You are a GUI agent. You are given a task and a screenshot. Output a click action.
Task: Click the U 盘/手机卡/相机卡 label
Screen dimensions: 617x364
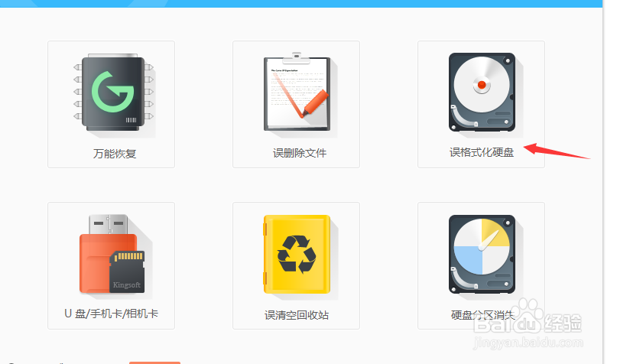click(x=111, y=314)
